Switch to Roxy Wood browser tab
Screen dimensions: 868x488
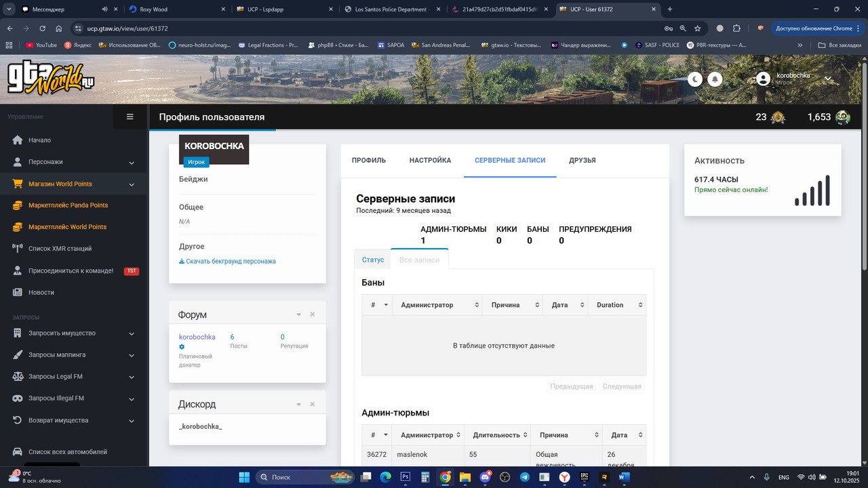[176, 9]
